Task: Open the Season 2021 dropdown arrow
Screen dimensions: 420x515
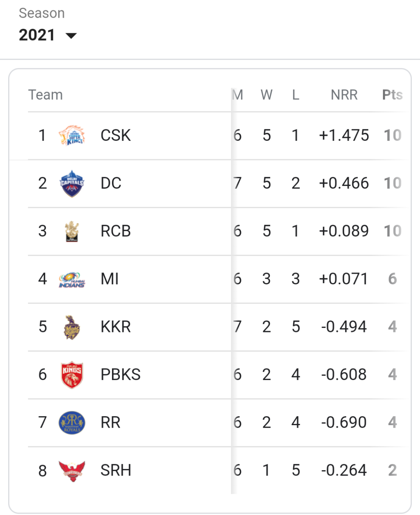Action: tap(71, 36)
